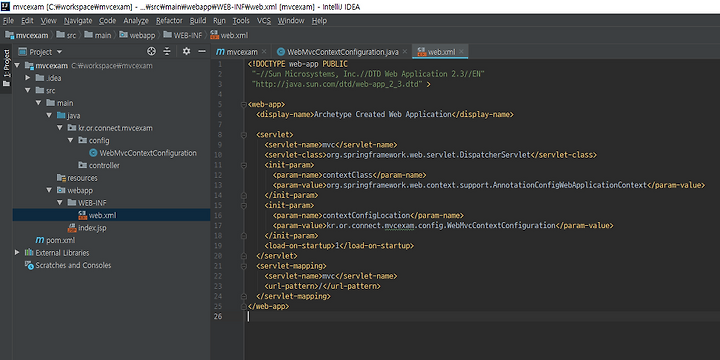The height and width of the screenshot is (360, 720).
Task: Open the Code menu
Action: point(107,21)
